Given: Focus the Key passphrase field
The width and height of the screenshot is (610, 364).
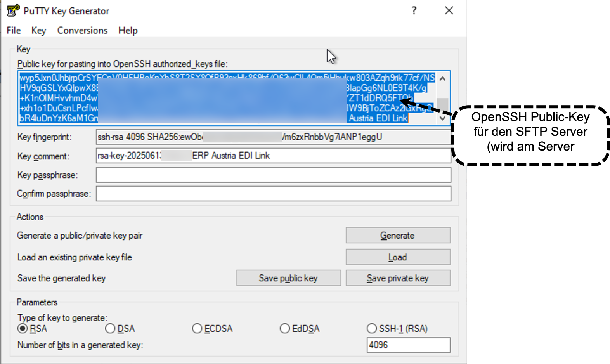Looking at the screenshot, I should tap(273, 175).
